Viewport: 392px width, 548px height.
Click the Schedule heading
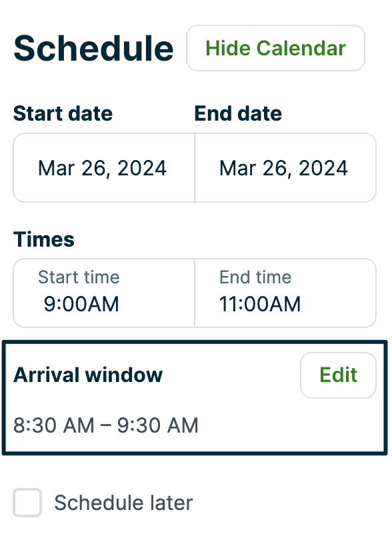[x=93, y=47]
